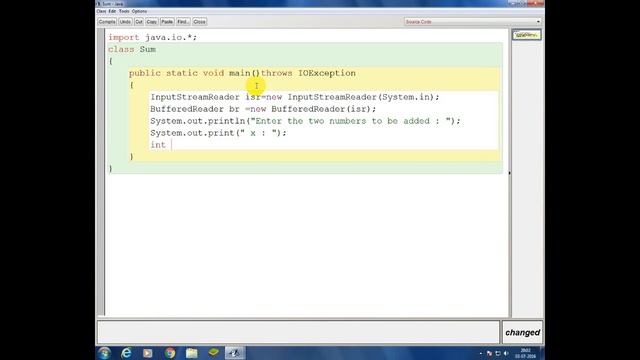Click the Action Center flag tray icon

click(489, 353)
